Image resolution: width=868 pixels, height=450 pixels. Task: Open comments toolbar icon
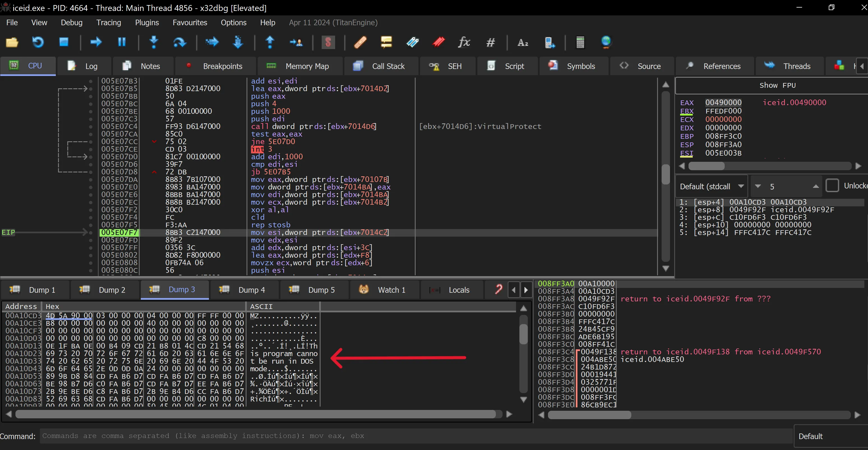[386, 42]
